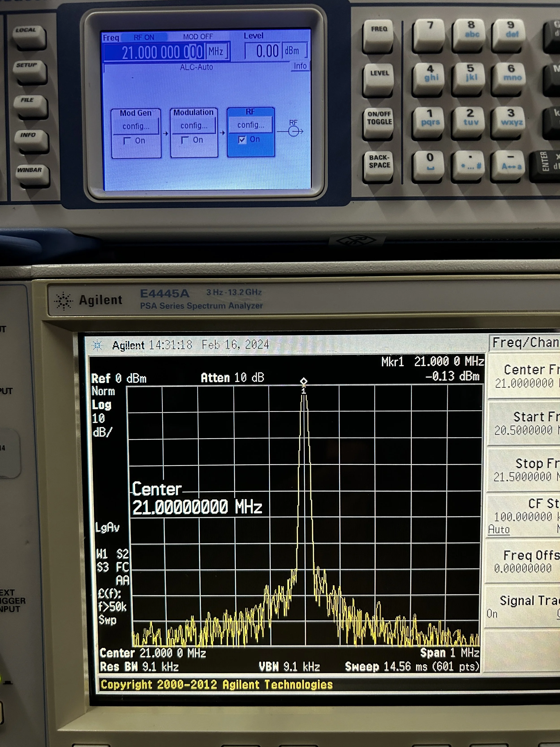Open the RF config... menu

(250, 125)
